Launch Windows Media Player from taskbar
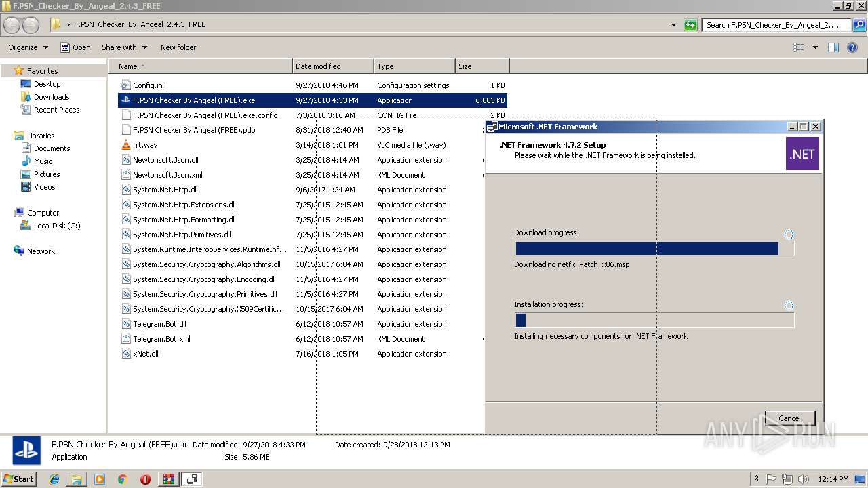 [x=100, y=479]
